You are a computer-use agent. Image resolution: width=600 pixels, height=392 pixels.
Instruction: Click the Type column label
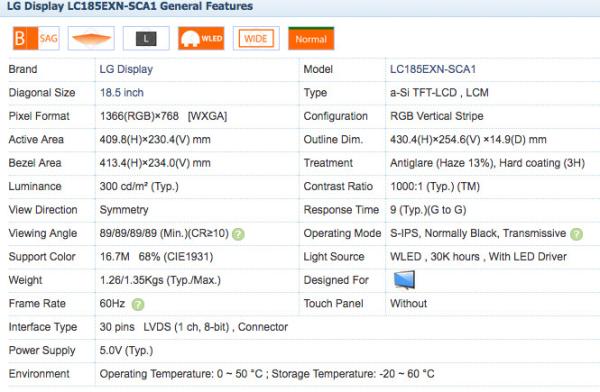point(315,93)
